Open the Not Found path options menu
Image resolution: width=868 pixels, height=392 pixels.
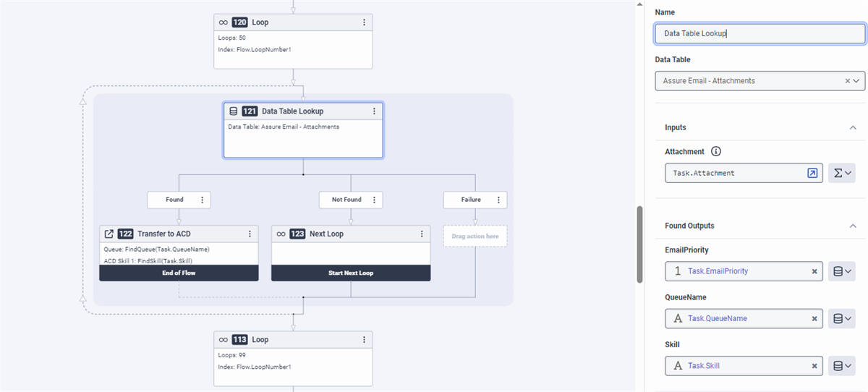coord(374,200)
